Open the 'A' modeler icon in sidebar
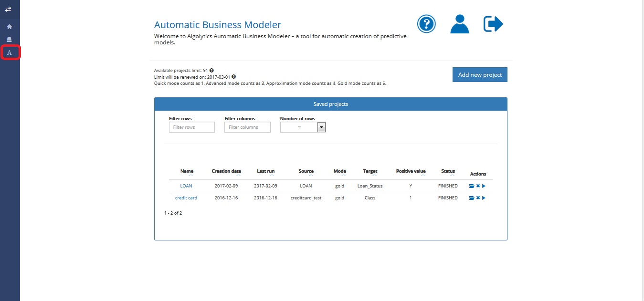 click(10, 52)
